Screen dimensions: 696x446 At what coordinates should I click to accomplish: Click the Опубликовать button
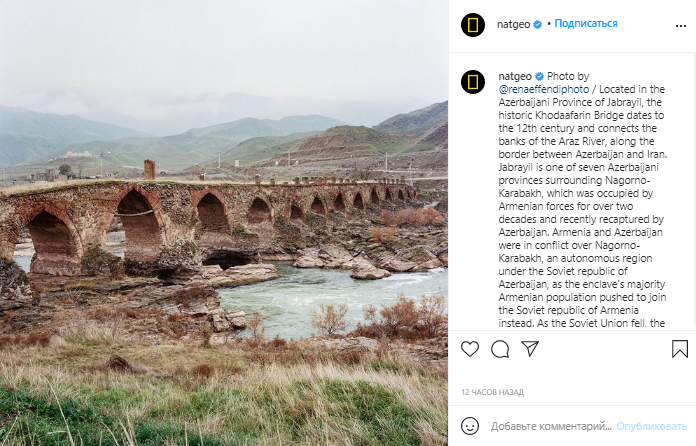click(651, 426)
